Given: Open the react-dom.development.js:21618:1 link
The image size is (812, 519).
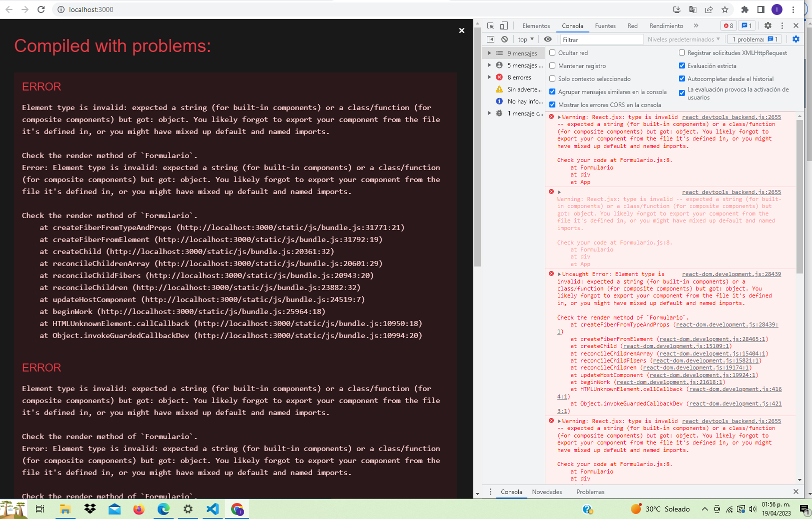Looking at the screenshot, I should coord(669,382).
